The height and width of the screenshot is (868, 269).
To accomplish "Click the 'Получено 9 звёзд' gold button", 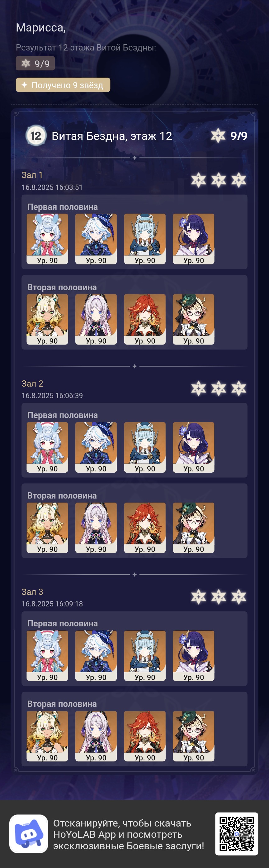I will (x=63, y=85).
